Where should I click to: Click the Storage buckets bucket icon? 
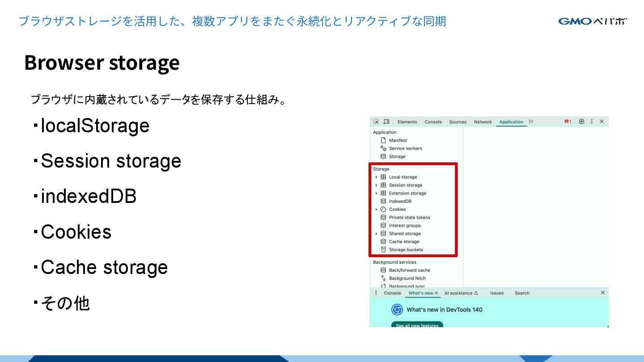tap(383, 249)
